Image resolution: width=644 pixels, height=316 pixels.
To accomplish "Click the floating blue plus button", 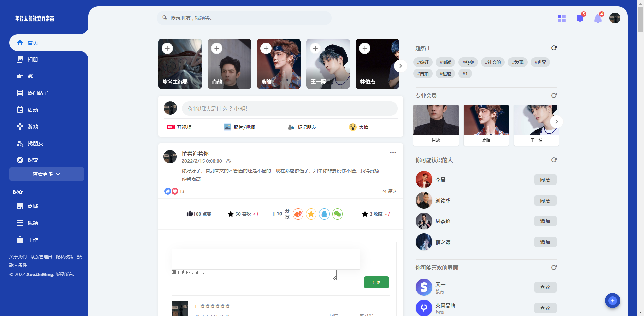I will pos(612,301).
